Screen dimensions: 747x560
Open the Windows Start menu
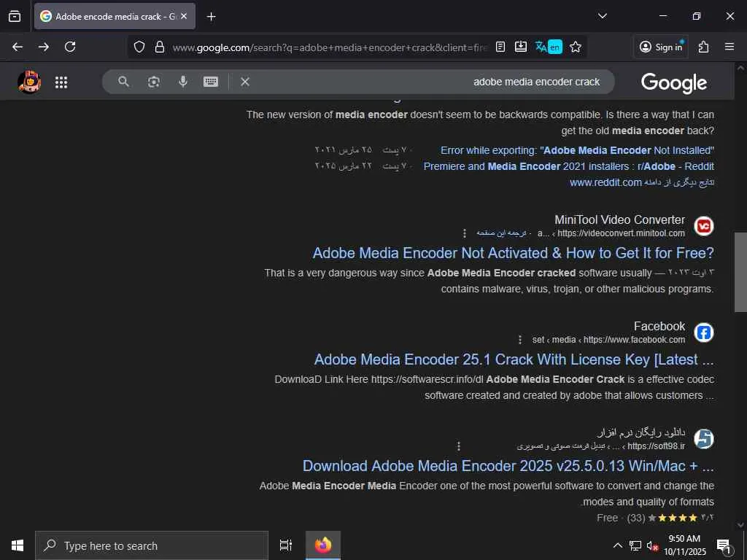coord(18,545)
